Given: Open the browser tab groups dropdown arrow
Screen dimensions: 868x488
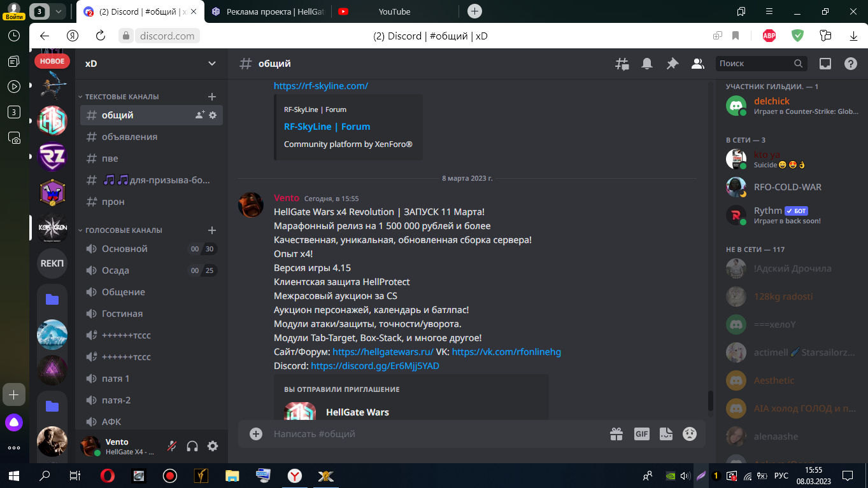Looking at the screenshot, I should coord(59,11).
